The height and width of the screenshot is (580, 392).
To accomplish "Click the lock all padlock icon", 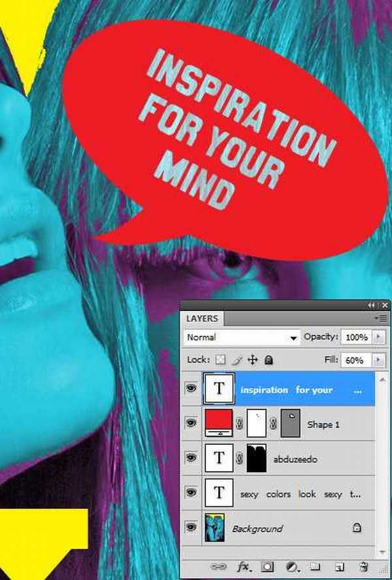I will 269,360.
